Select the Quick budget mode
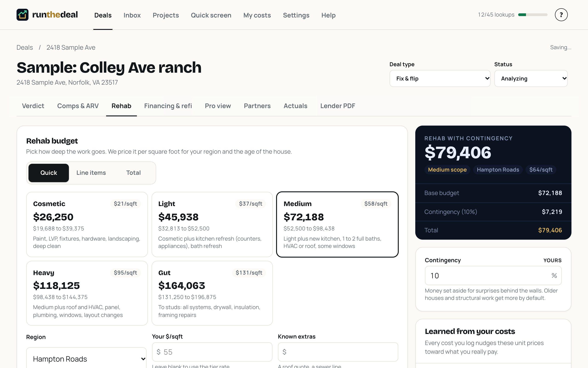588x368 pixels. click(x=49, y=173)
